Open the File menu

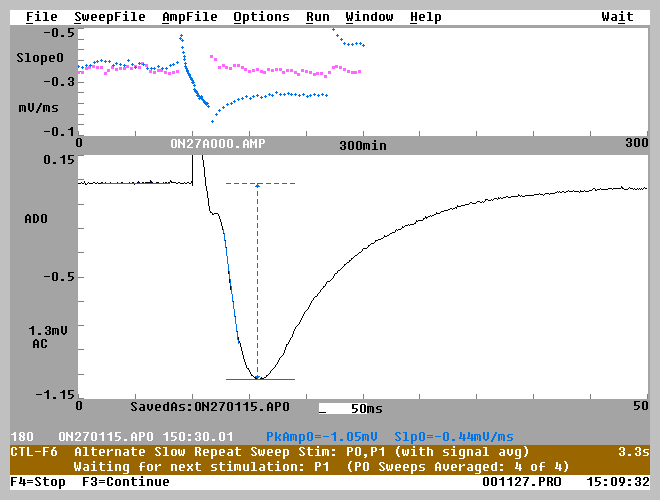coord(41,17)
